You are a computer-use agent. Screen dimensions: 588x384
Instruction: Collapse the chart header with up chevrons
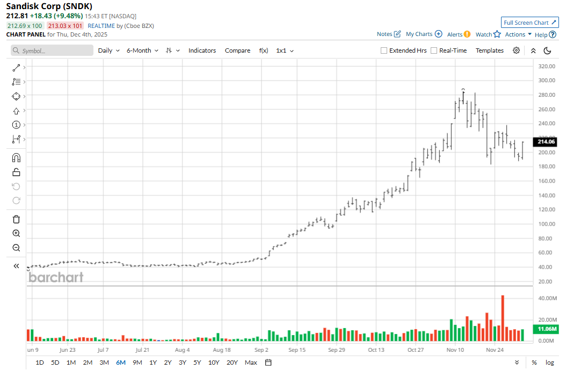pyautogui.click(x=533, y=50)
